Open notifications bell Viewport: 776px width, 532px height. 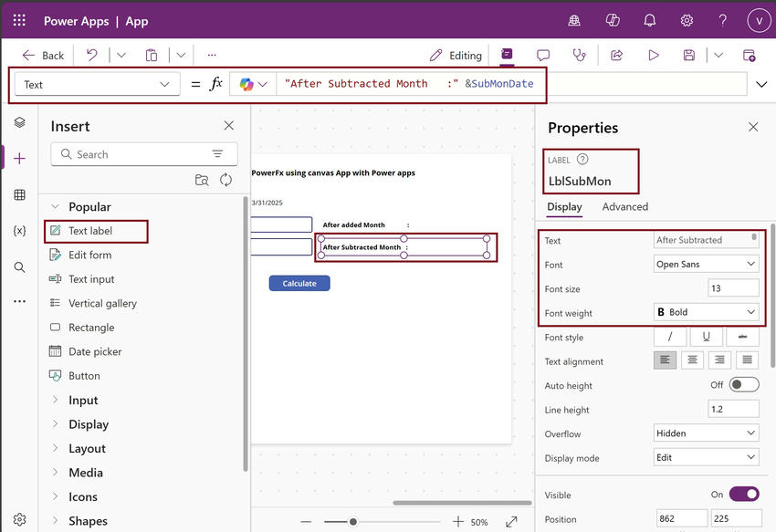649,20
